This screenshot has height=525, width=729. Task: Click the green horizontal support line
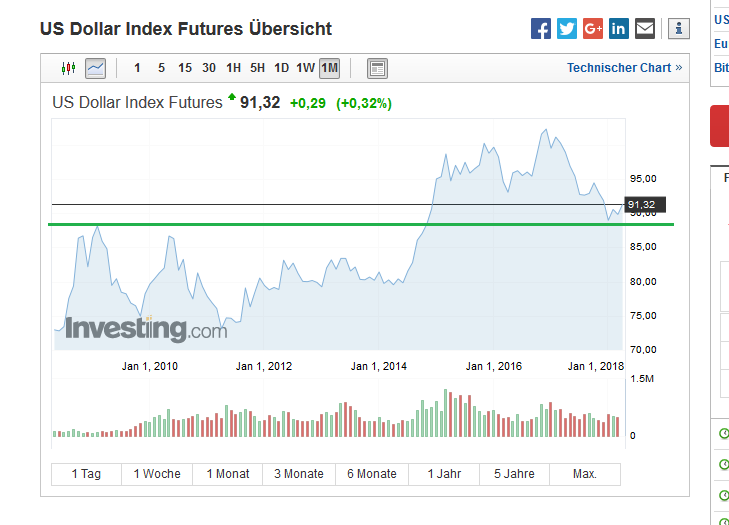[300, 224]
